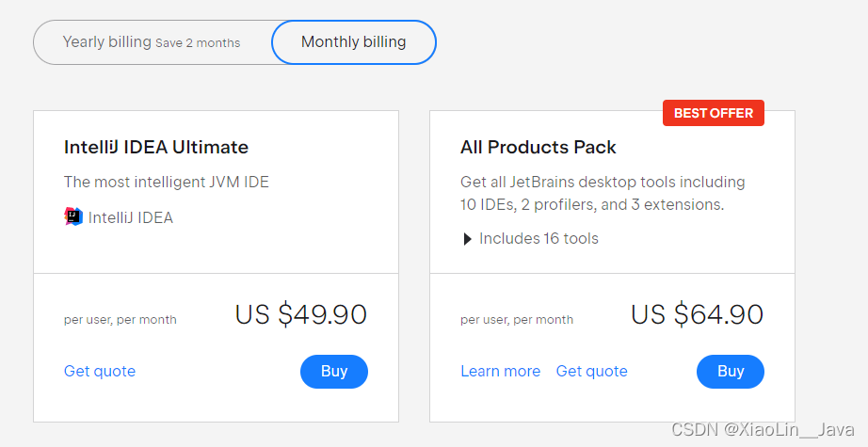The width and height of the screenshot is (868, 447).
Task: Buy IntelliJ IDEA Ultimate
Action: [x=334, y=372]
